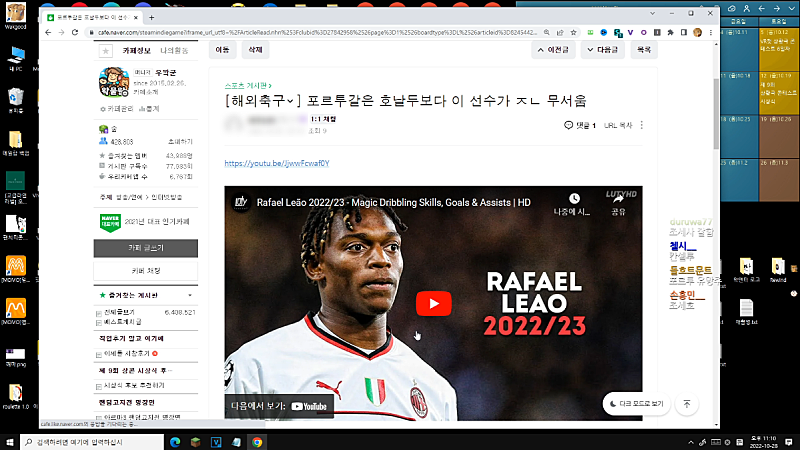Click the address bar URL field
800x450 pixels.
tap(316, 32)
